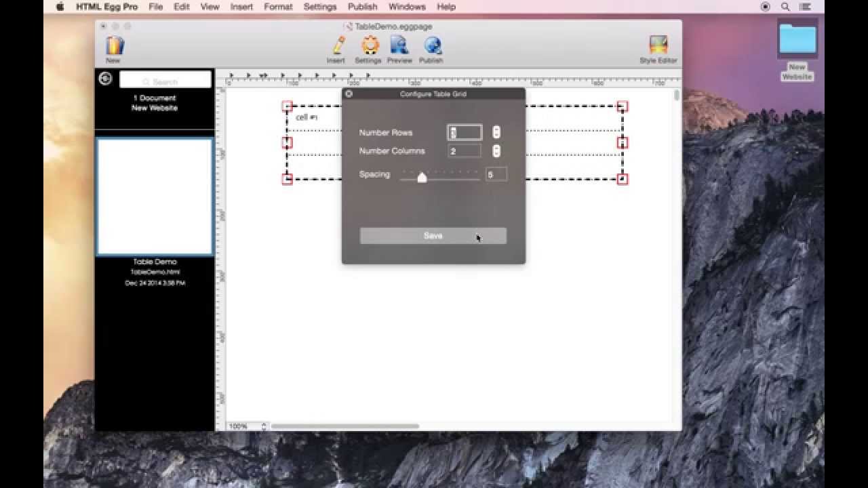Open the Insert menu in the menu bar
868x488 pixels.
point(241,7)
